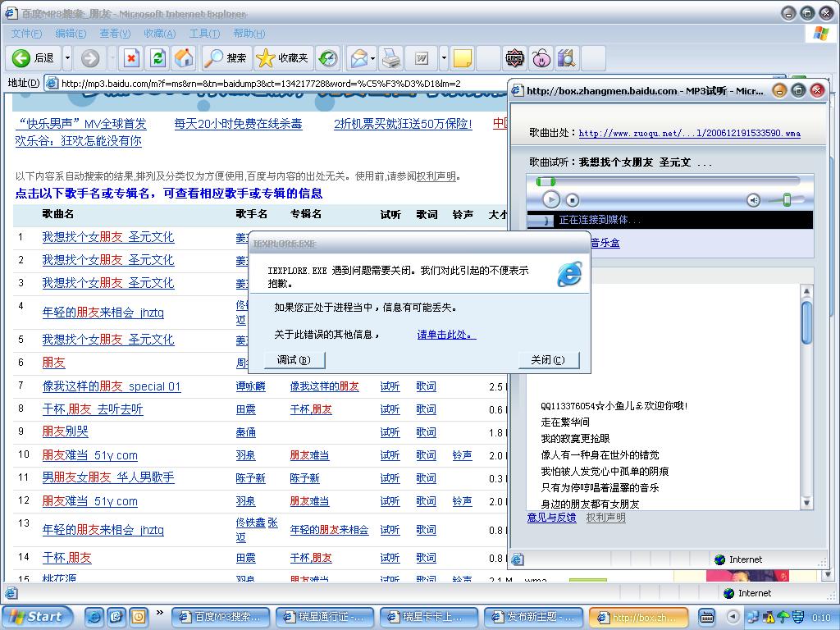Viewport: 840px width, 630px height.
Task: Open the Mail button dropdown arrow
Action: (372, 58)
